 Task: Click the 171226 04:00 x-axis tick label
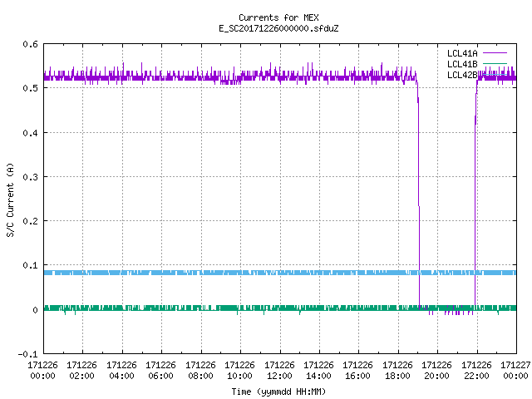click(x=121, y=371)
